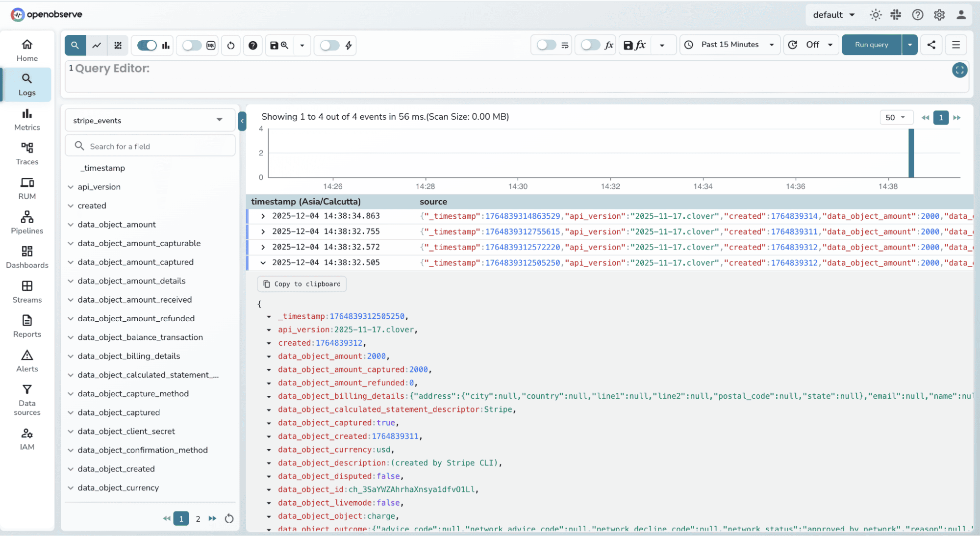Switch to the Logs tab in the sidebar
Viewport: 980px width, 536px height.
pos(27,84)
